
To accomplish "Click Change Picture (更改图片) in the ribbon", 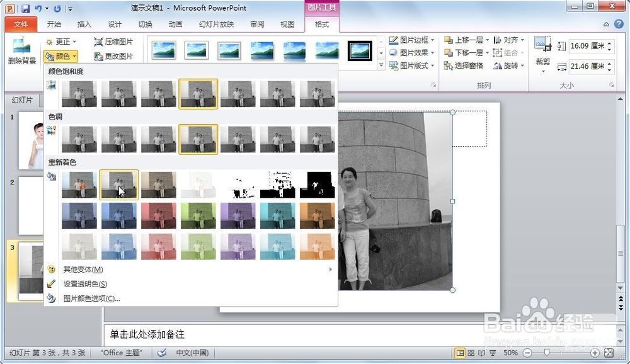I will [x=113, y=56].
